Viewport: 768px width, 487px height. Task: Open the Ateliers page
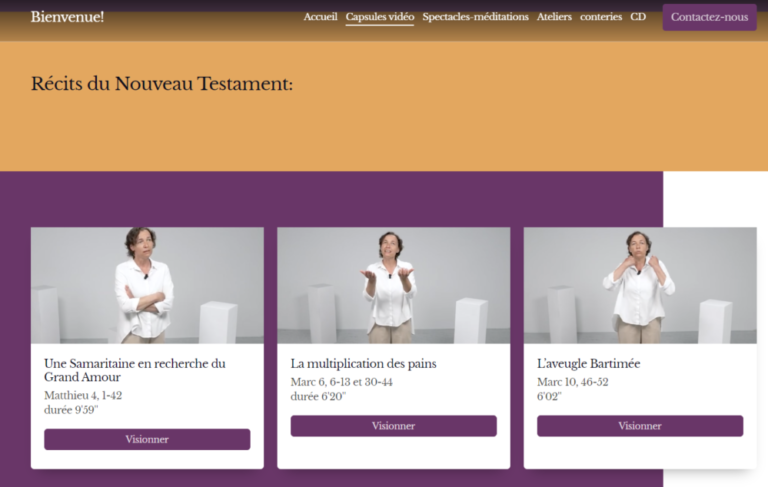tap(554, 17)
